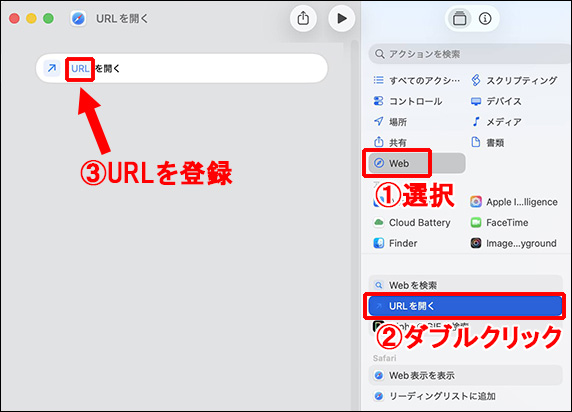This screenshot has height=412, width=572.
Task: Minimize the window with the yellow button
Action: (31, 18)
